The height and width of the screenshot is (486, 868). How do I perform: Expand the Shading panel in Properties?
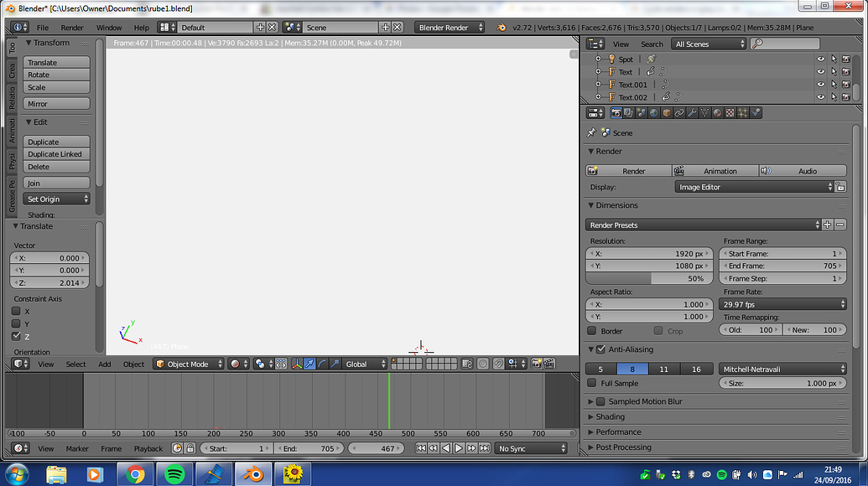(610, 417)
